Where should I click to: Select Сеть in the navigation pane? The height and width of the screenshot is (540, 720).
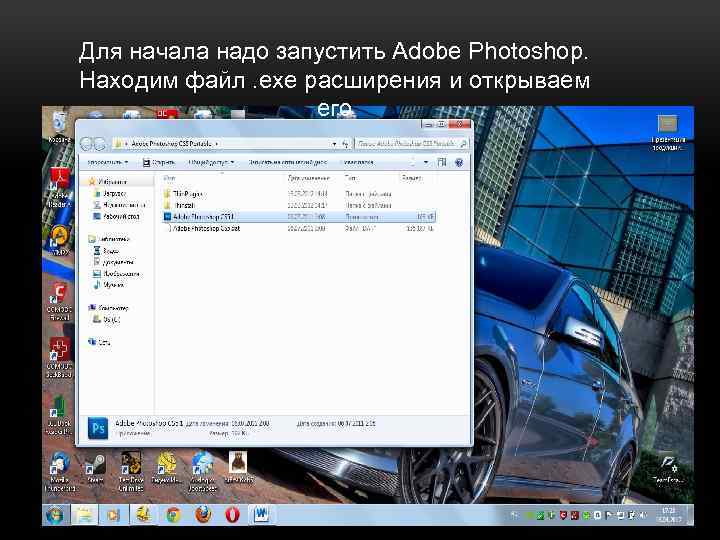(99, 342)
